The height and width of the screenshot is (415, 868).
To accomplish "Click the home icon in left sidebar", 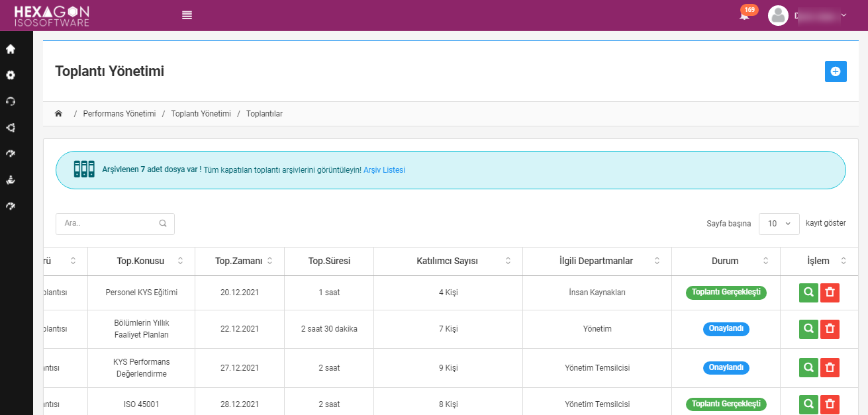I will [11, 49].
